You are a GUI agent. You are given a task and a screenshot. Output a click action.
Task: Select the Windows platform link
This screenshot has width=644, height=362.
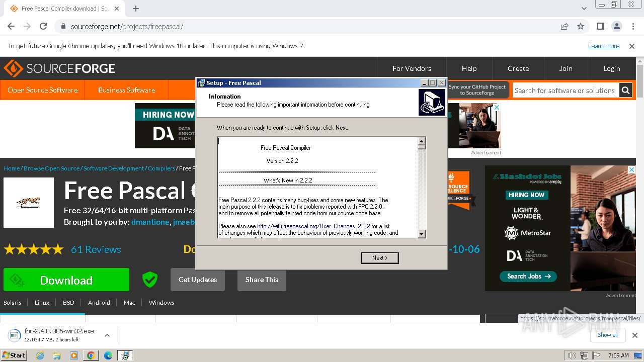(162, 303)
